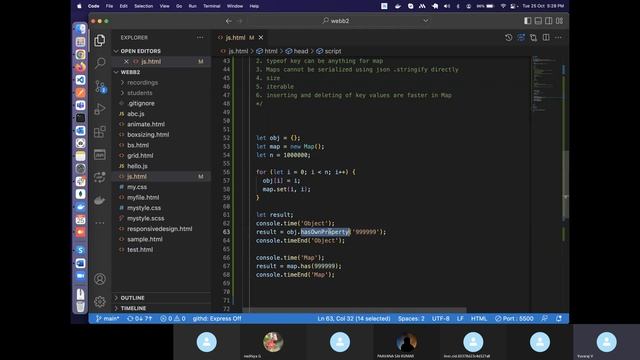Open timeline history icon in editor toolbar

[508, 38]
